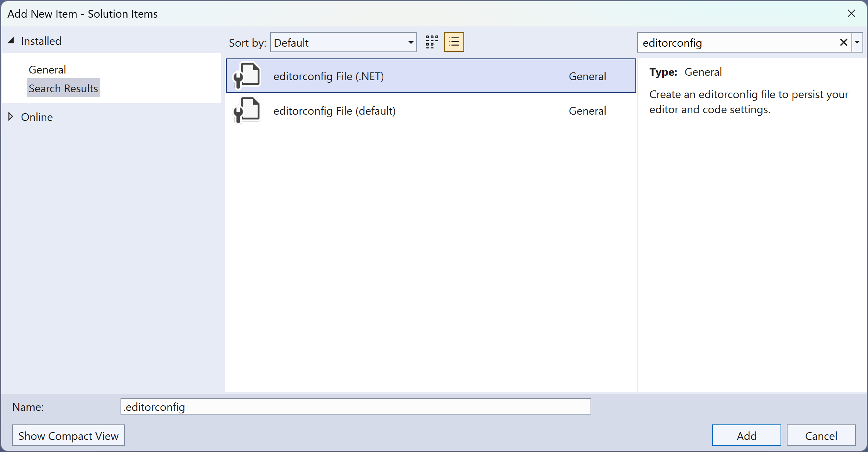Viewport: 868px width, 452px height.
Task: Click the editorconfig File (.NET) template icon
Action: point(247,76)
